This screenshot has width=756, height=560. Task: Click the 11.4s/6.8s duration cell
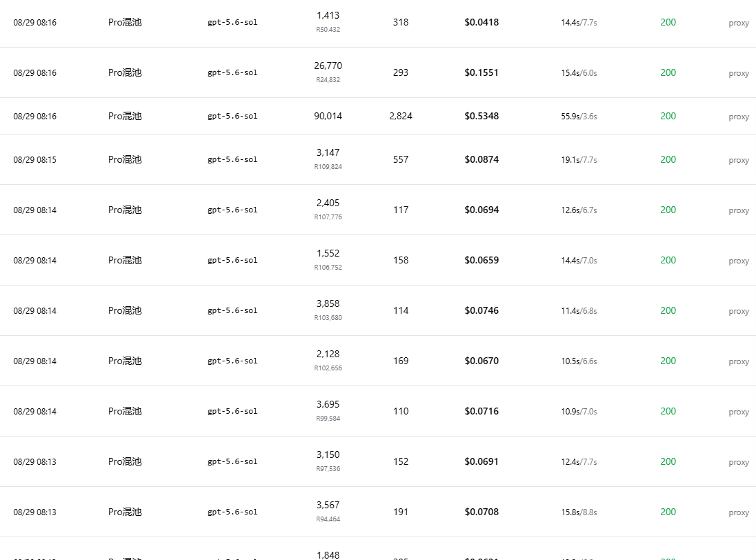pos(579,311)
